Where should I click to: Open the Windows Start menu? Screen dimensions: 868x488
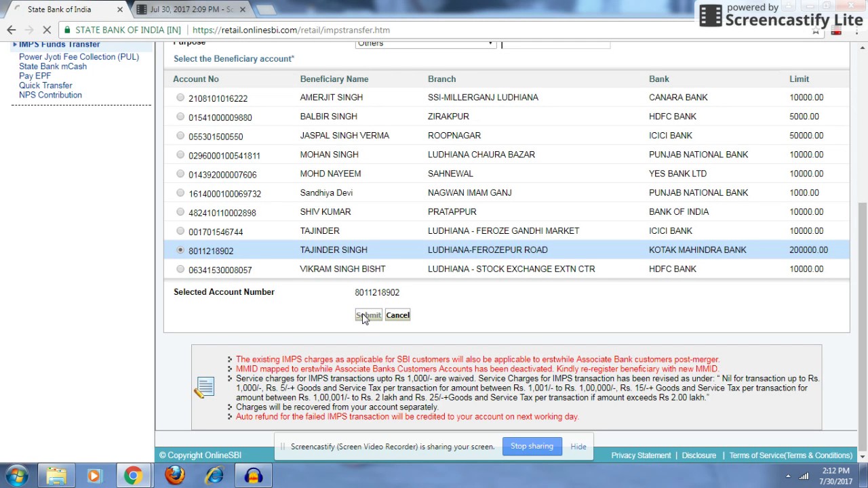tap(16, 476)
